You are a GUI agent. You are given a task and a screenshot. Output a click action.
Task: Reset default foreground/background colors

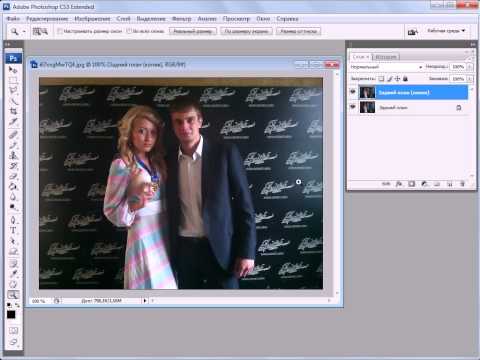(9, 305)
